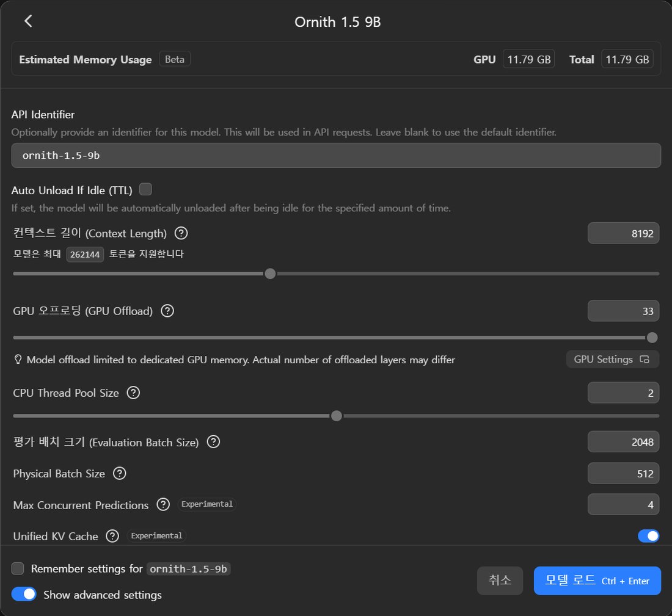The height and width of the screenshot is (616, 672).
Task: Click the 모델 로드 load model button
Action: (x=597, y=581)
